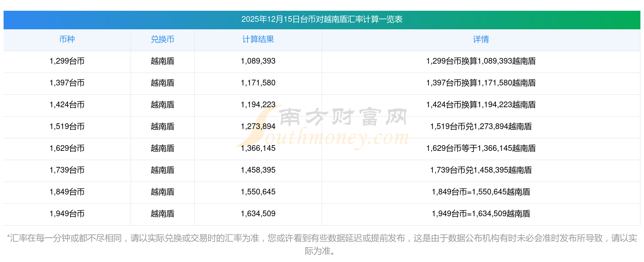Click the "1,629台币" cell

coord(67,148)
